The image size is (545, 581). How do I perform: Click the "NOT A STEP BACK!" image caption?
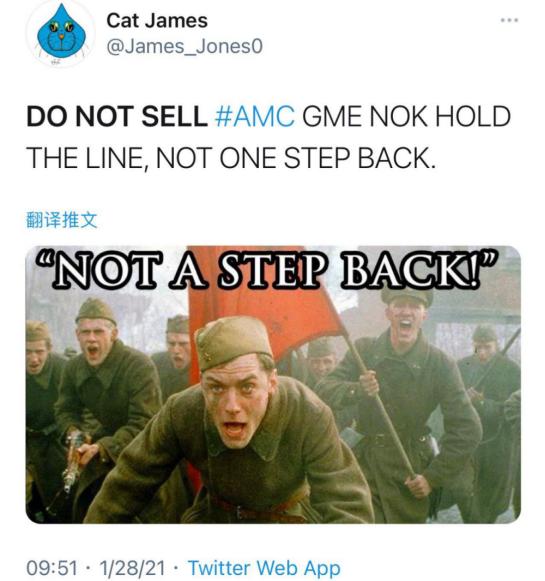coord(266,269)
